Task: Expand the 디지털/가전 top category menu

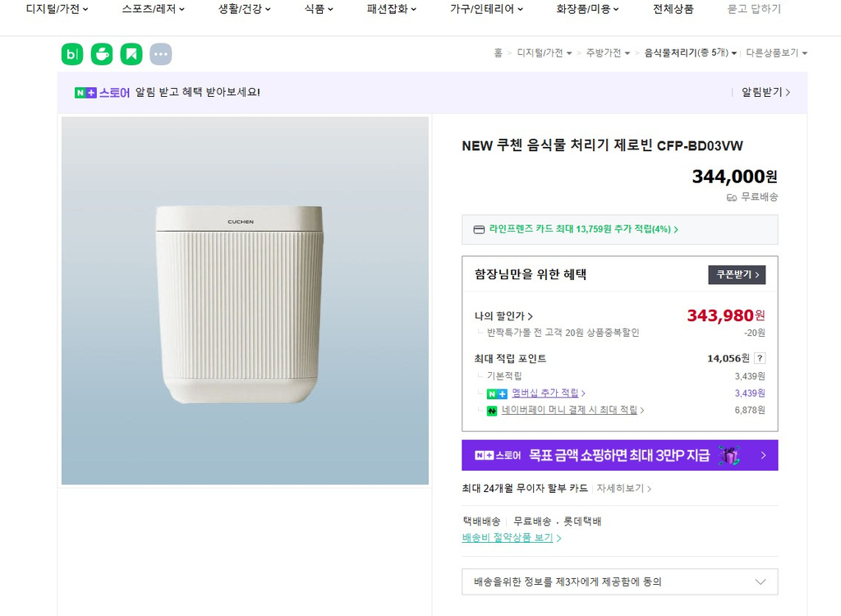Action: tap(57, 9)
